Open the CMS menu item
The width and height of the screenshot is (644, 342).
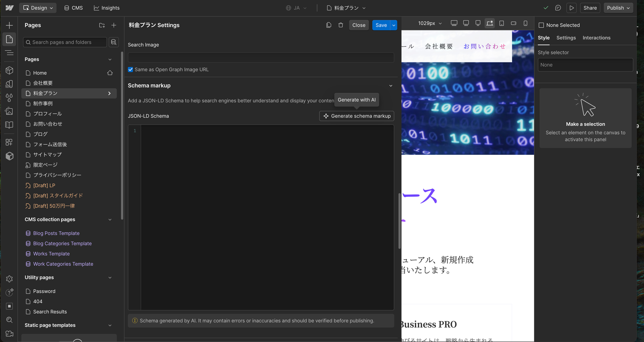pyautogui.click(x=74, y=8)
